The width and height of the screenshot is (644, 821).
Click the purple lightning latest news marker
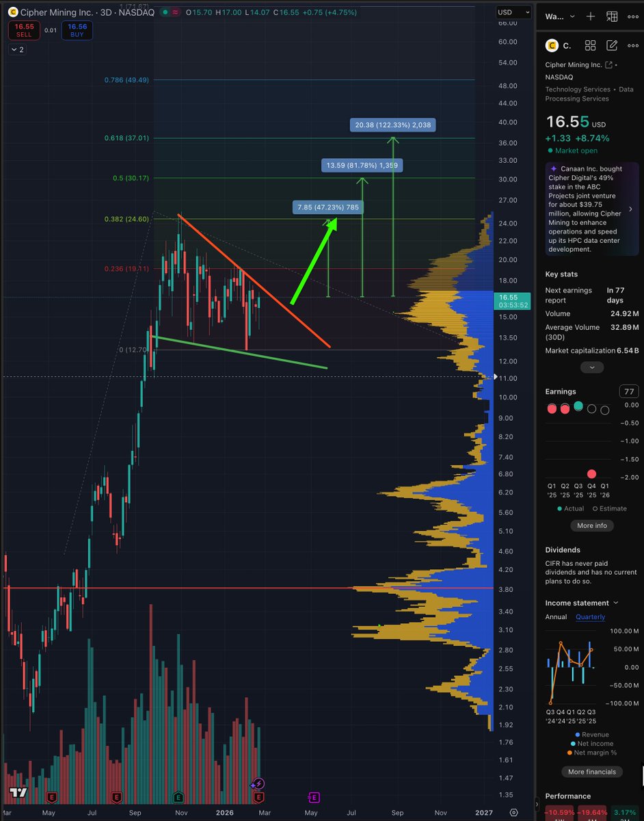pos(259,783)
